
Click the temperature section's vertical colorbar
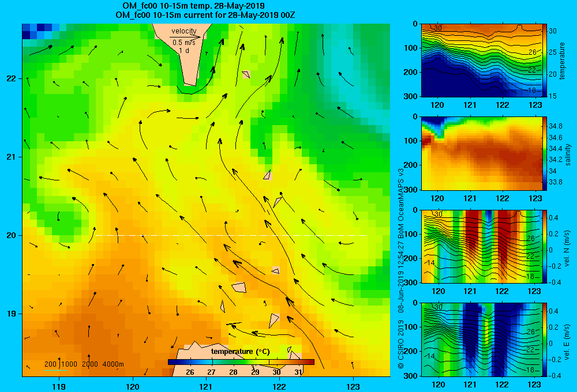(545, 61)
